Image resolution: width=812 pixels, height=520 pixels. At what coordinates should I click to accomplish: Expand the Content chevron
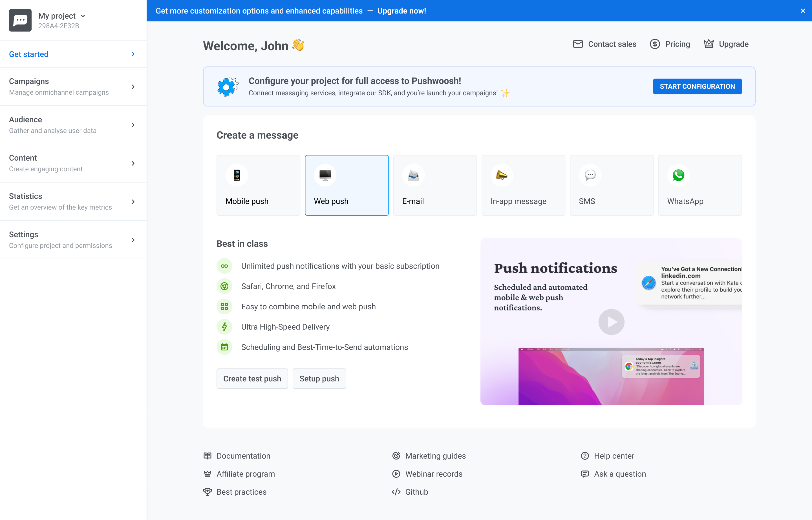pyautogui.click(x=133, y=163)
